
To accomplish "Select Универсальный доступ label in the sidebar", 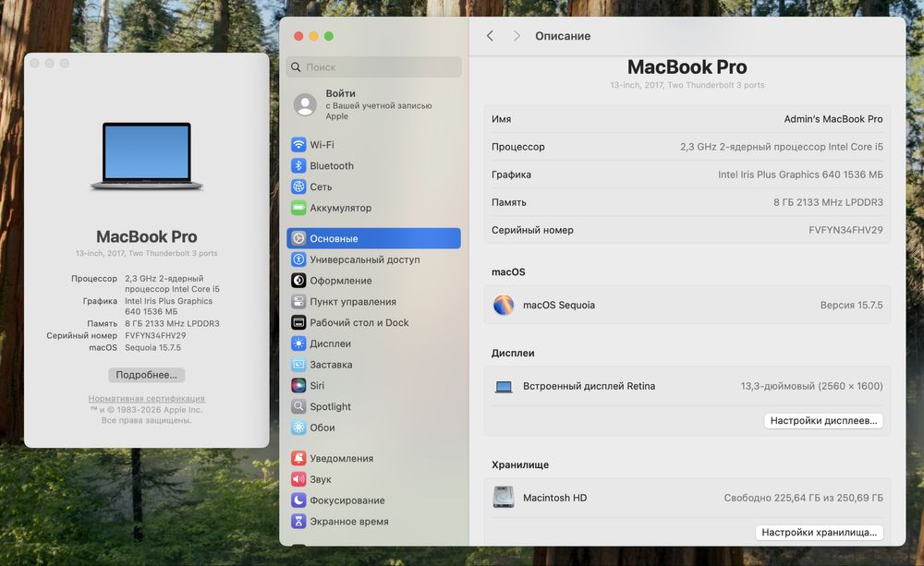I will 365,259.
